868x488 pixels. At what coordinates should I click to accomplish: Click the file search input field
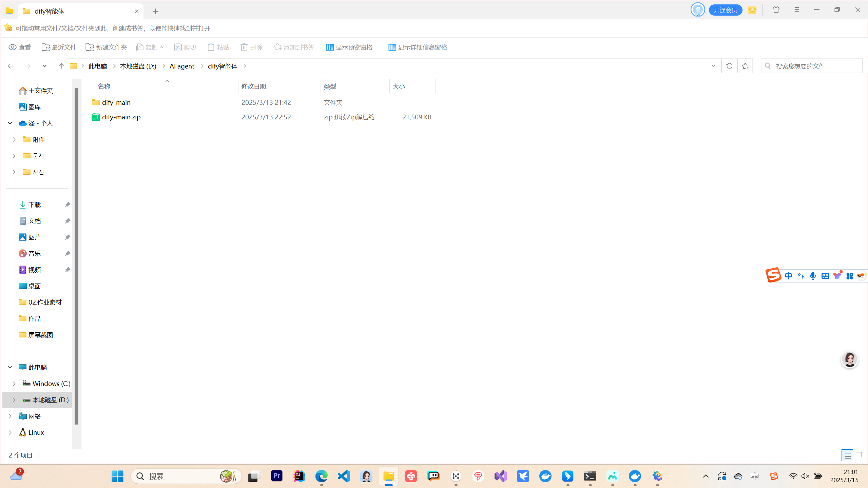pos(814,66)
